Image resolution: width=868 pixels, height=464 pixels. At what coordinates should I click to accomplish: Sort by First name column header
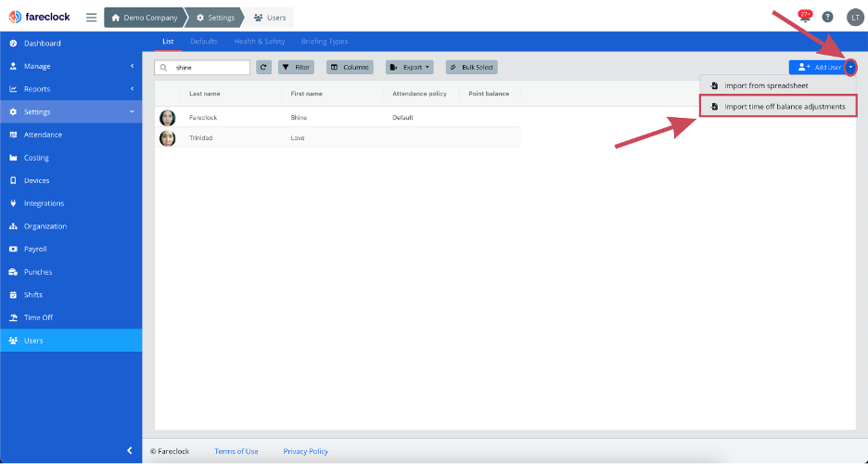click(x=307, y=94)
